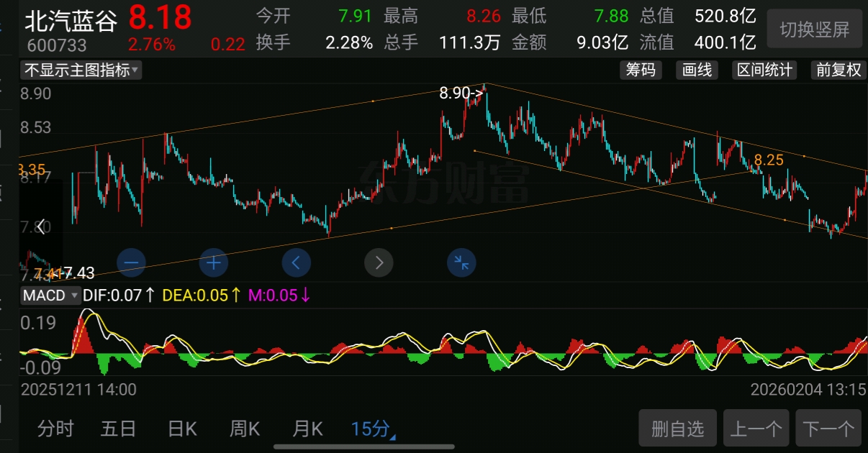This screenshot has height=453, width=868.
Task: Pan chart left with blue arrow
Action: [297, 262]
